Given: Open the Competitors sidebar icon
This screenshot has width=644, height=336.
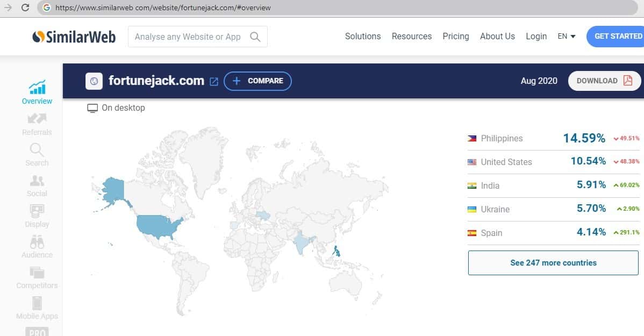Looking at the screenshot, I should (x=37, y=273).
